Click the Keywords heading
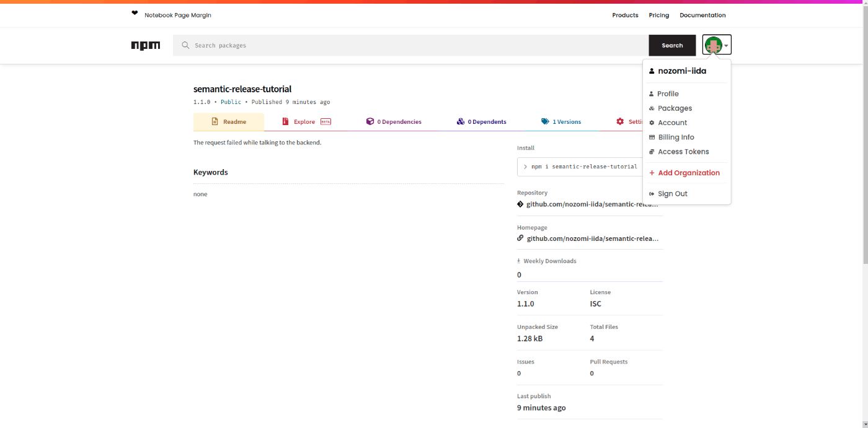 click(211, 172)
